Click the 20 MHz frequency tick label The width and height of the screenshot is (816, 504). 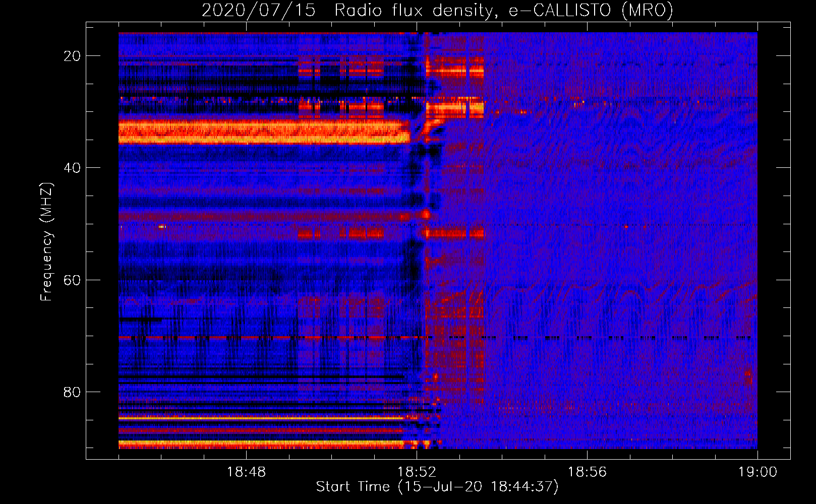[72, 56]
